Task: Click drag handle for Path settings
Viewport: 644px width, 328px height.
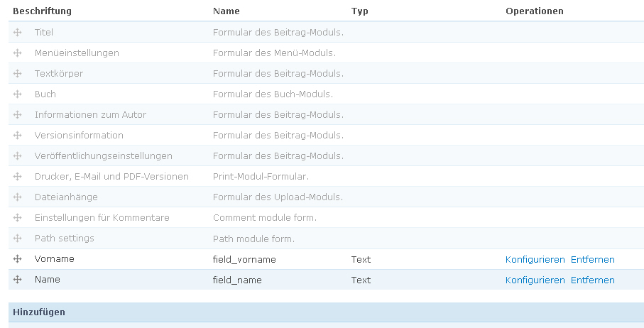Action: point(18,239)
